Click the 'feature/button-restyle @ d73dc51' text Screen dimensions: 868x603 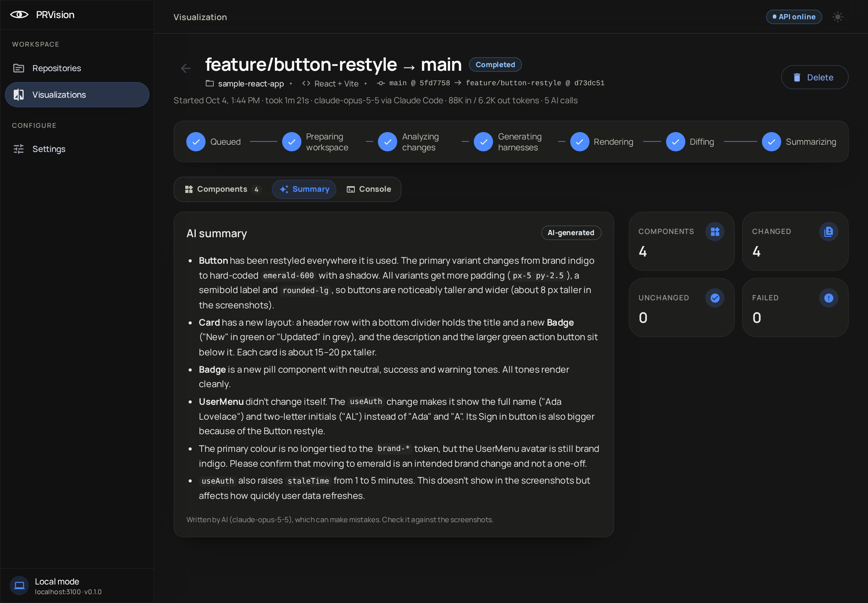click(x=535, y=83)
